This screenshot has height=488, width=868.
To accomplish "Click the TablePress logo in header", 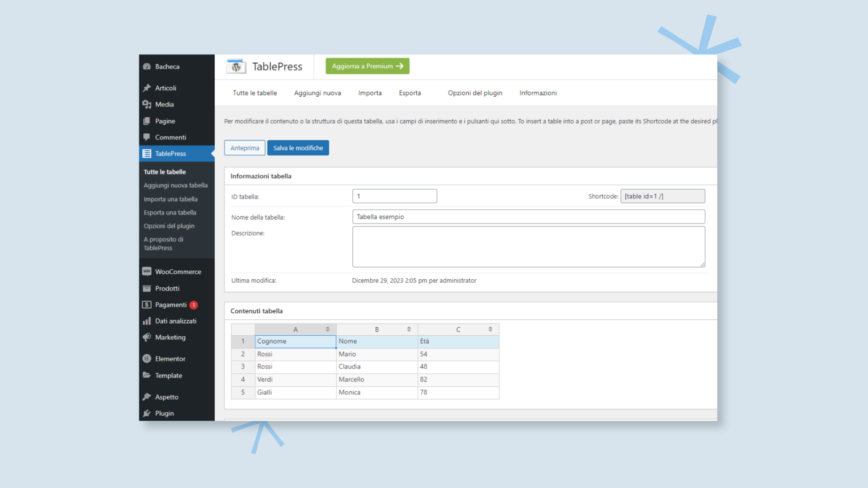I will tap(236, 66).
